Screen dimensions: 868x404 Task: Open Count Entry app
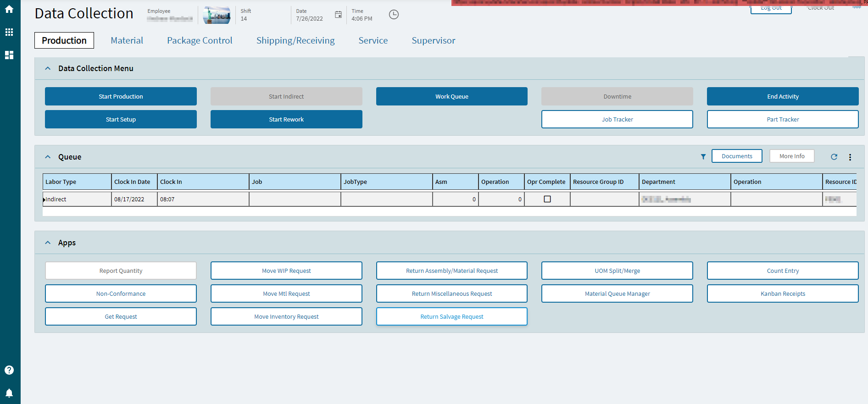tap(783, 271)
